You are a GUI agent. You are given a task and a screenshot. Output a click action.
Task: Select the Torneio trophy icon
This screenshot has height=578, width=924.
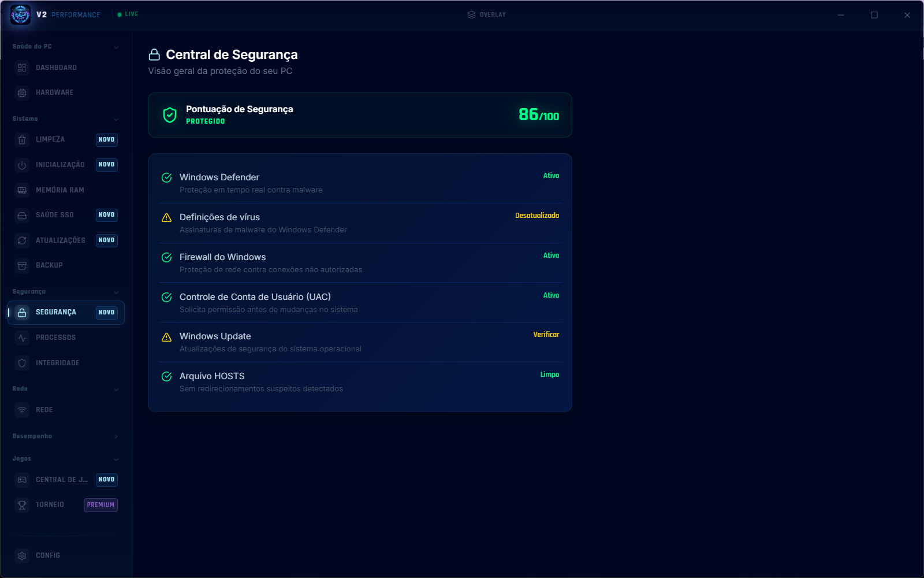coord(22,505)
